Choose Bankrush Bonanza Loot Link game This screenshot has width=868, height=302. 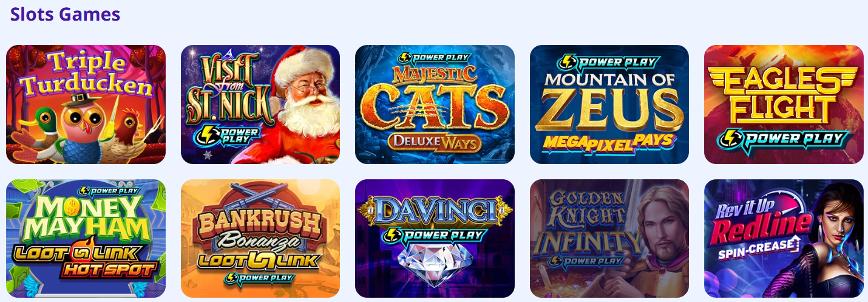(x=260, y=238)
